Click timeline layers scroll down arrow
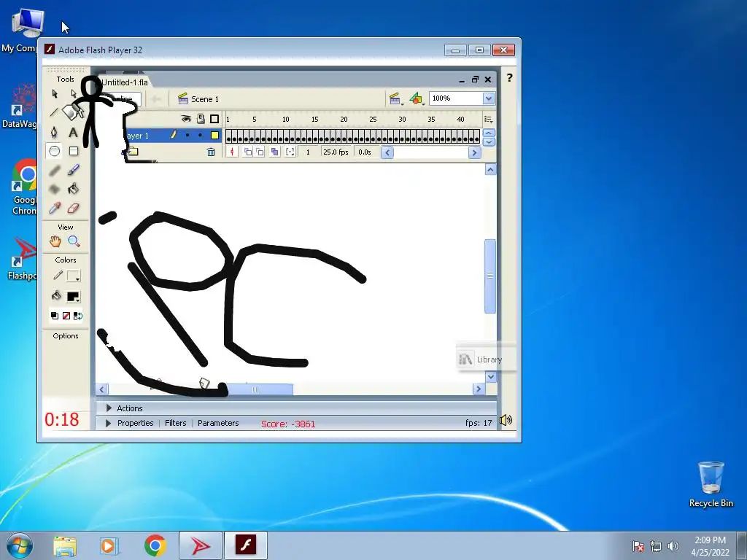The height and width of the screenshot is (560, 747). tap(489, 142)
